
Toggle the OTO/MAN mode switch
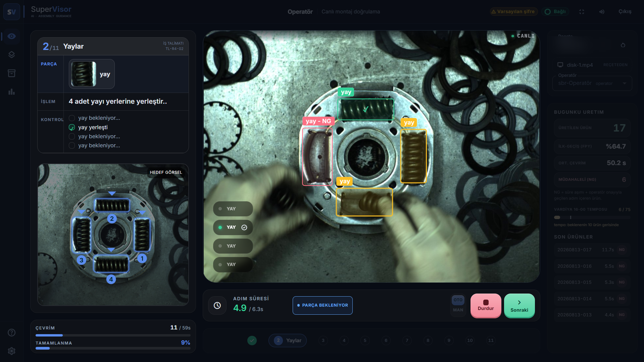tap(458, 305)
